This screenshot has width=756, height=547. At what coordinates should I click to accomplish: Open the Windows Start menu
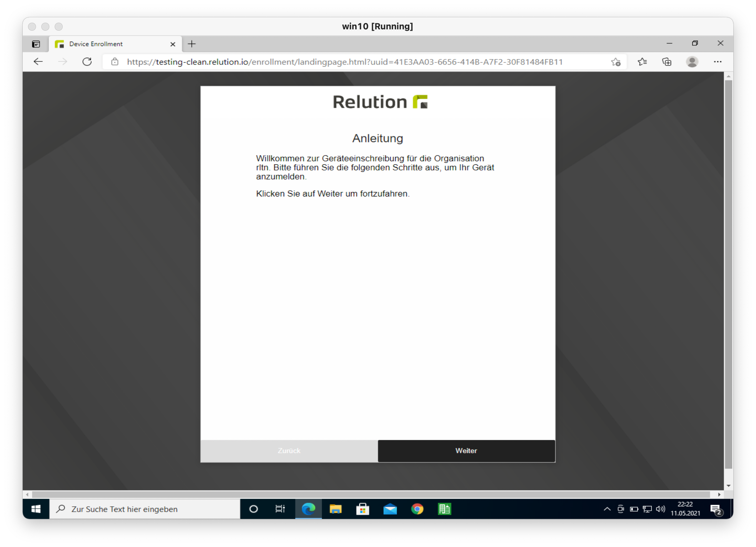36,509
